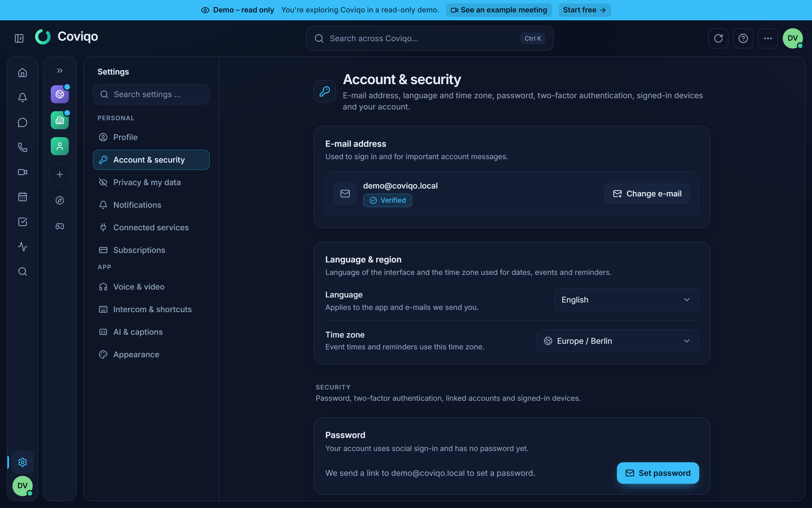Select the green building workspace icon
812x508 pixels.
pos(60,120)
